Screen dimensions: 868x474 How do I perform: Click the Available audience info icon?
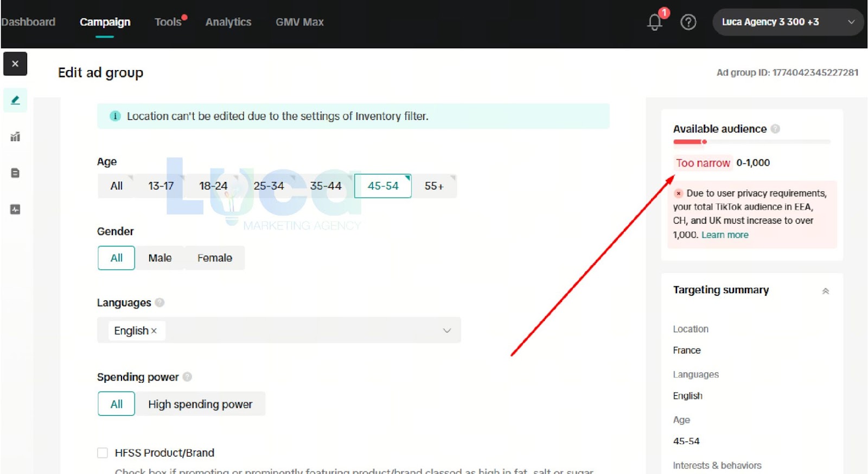point(775,129)
